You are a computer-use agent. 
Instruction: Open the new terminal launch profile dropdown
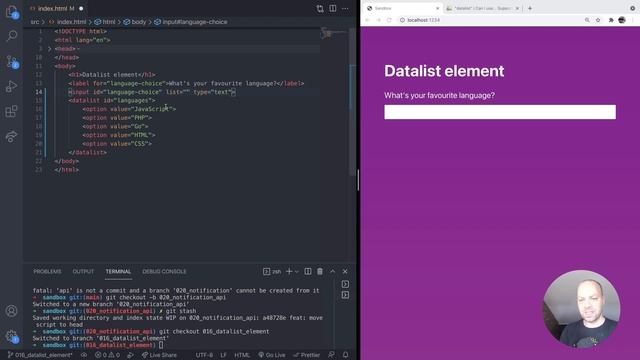pyautogui.click(x=297, y=272)
